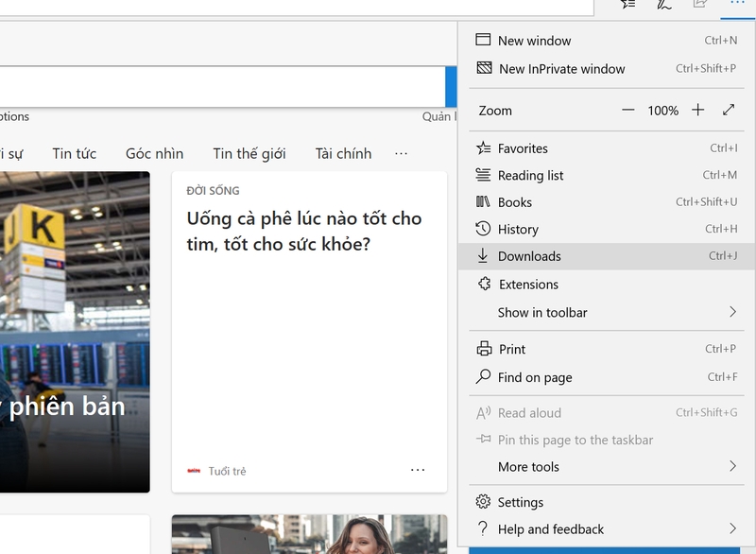
Task: Close the Settings and more ellipsis menu
Action: pos(736,4)
